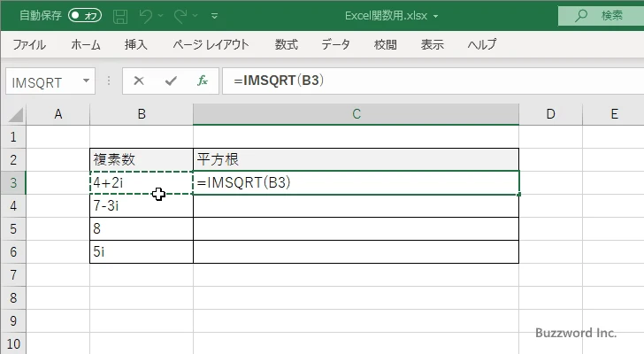
Task: Cancel the formula entry with X icon
Action: [x=139, y=81]
